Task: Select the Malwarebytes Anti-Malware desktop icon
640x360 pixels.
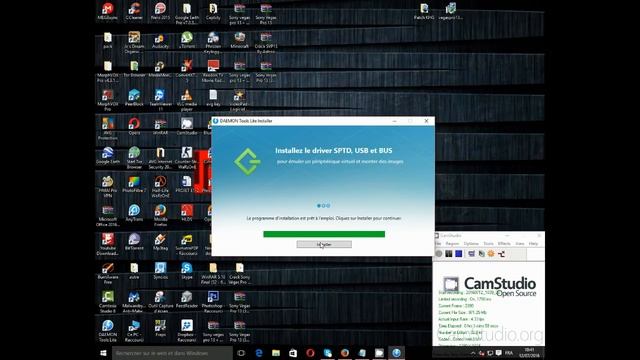Action: coord(134,302)
